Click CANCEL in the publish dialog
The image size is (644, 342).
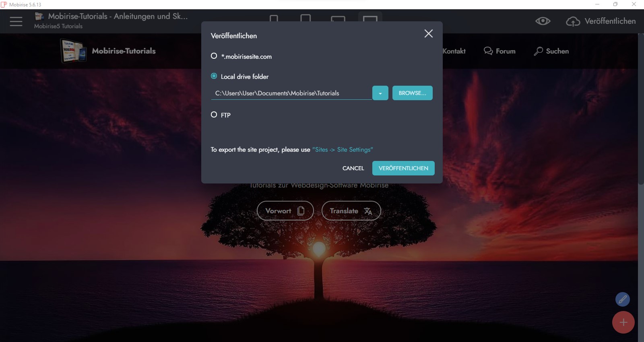click(x=353, y=168)
